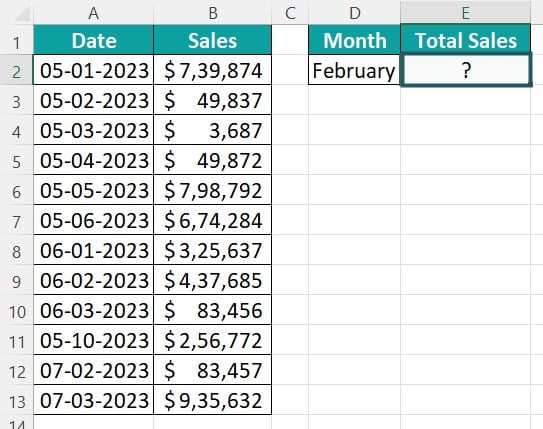Select column C header
Image resolution: width=543 pixels, height=429 pixels.
[290, 13]
